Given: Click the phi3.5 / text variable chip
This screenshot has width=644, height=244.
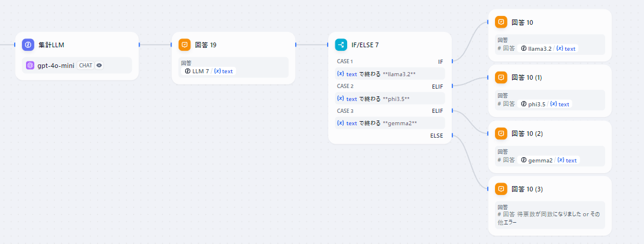Looking at the screenshot, I should 545,104.
